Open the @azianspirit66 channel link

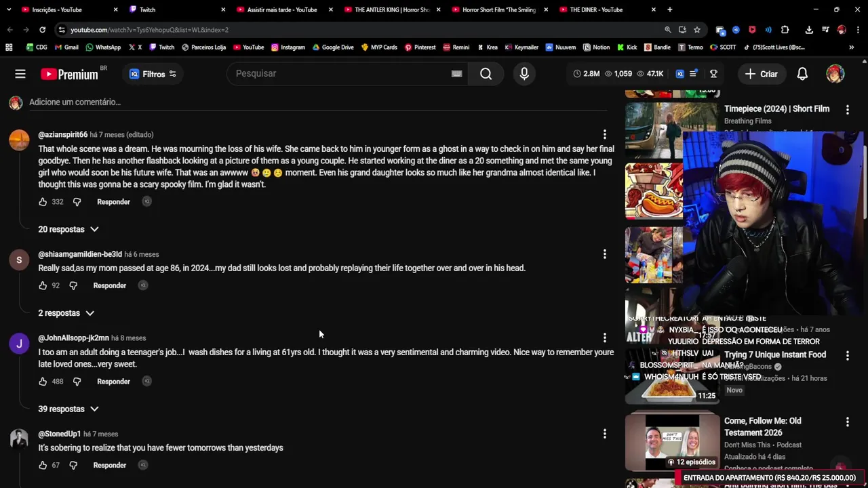[x=62, y=135]
